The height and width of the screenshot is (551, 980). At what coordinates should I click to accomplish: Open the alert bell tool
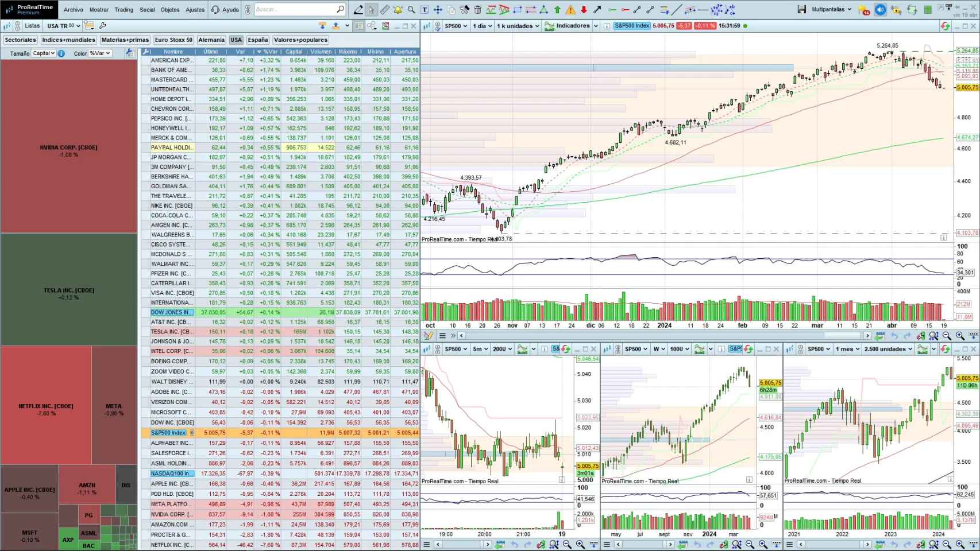(398, 10)
